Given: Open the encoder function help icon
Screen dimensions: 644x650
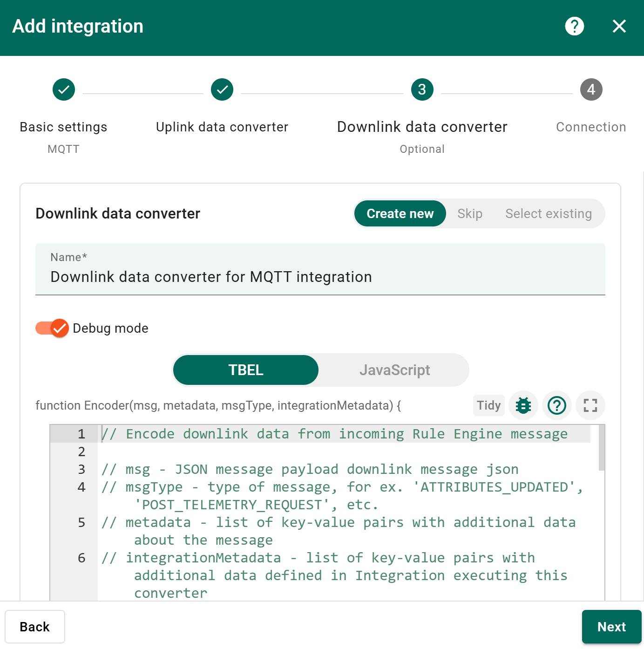Looking at the screenshot, I should pyautogui.click(x=556, y=405).
